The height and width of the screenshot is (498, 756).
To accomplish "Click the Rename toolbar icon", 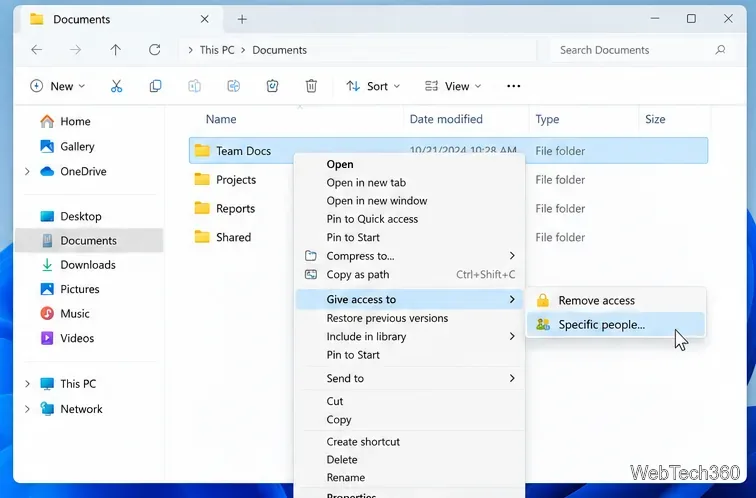I will (x=233, y=86).
